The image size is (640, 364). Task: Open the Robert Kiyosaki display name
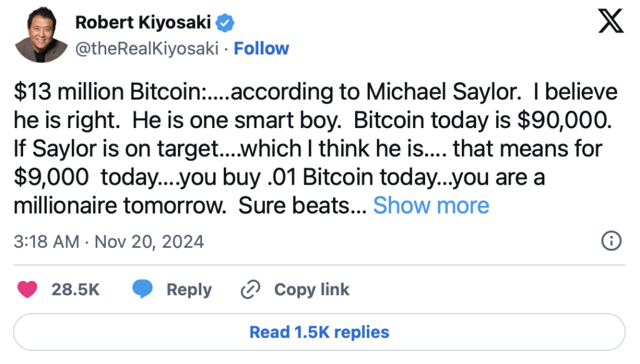144,23
